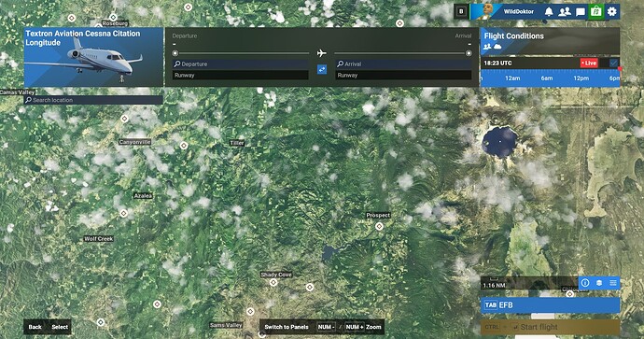Viewport: 644px width, 339px height.
Task: Open the settings gear icon
Action: [x=612, y=11]
